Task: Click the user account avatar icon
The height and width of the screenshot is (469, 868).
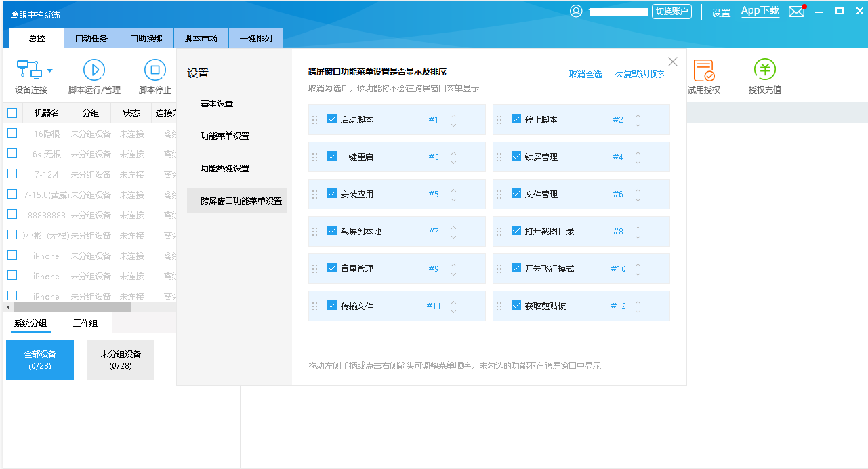Action: click(x=576, y=12)
